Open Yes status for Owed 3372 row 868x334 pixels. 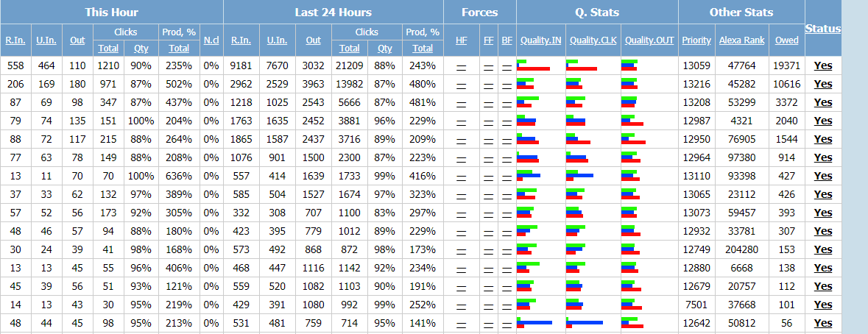pos(823,102)
